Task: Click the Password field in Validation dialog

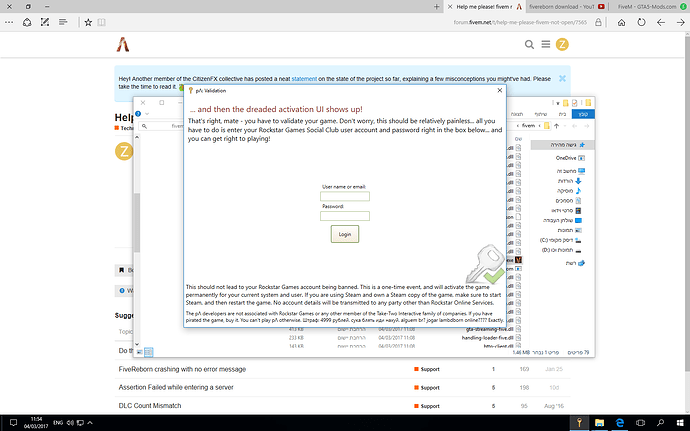Action: pos(345,216)
